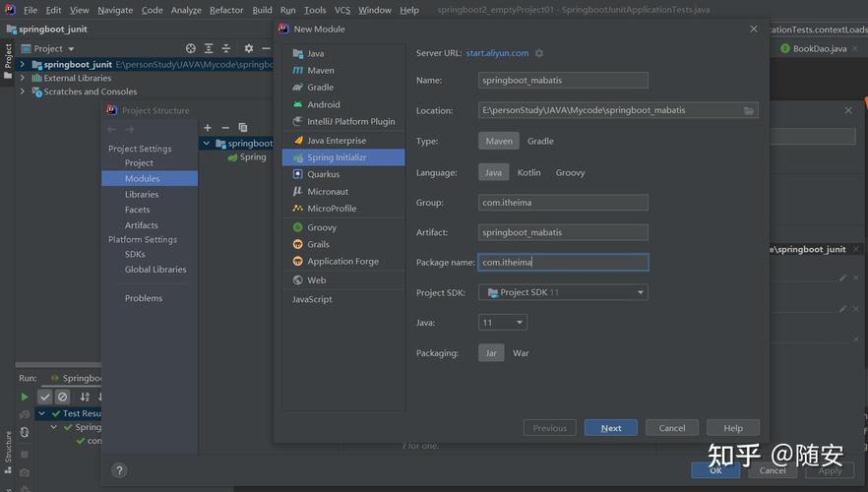Choose the Quarkus generator in the list
The image size is (868, 492).
tap(323, 174)
